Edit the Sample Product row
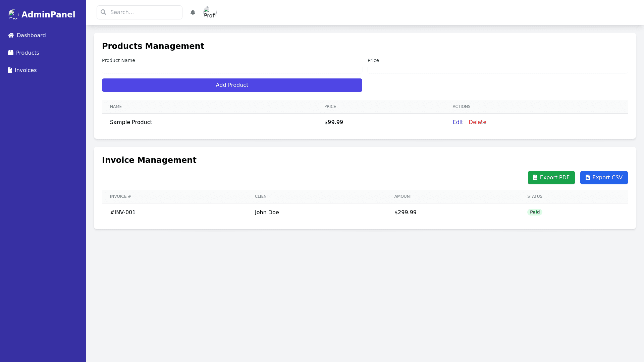The image size is (644, 362). coord(458,122)
